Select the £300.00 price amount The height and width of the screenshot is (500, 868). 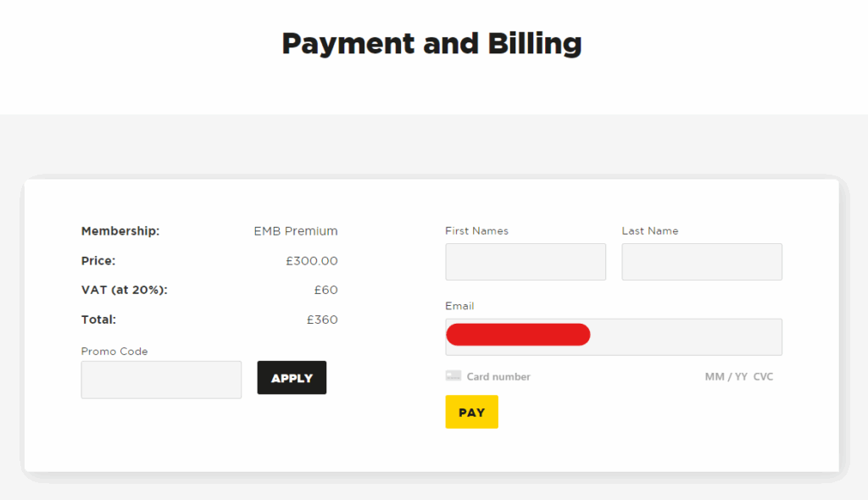pyautogui.click(x=312, y=261)
